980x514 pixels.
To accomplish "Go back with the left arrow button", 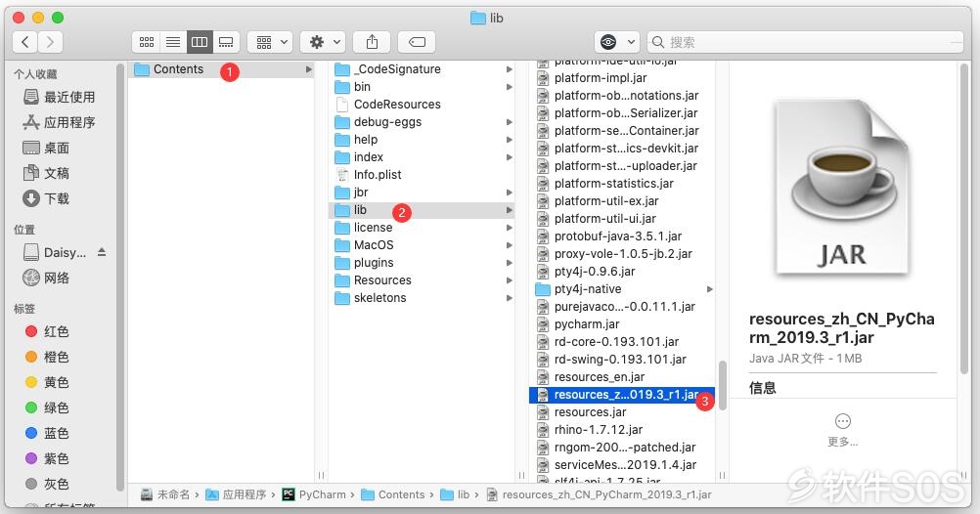I will click(25, 42).
